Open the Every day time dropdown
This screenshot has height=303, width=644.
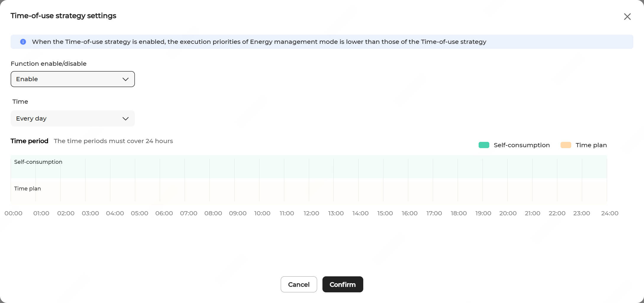tap(72, 118)
